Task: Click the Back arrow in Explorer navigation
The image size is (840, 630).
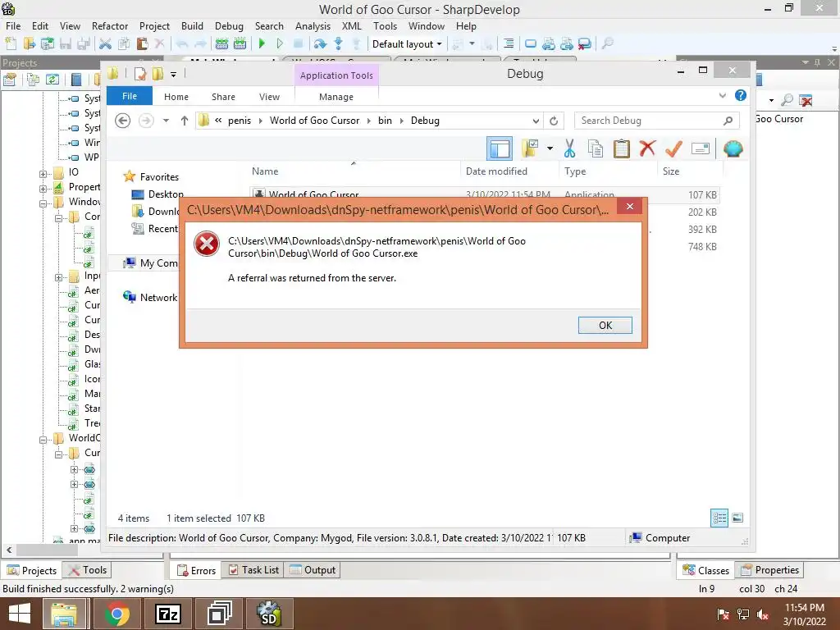Action: tap(123, 121)
